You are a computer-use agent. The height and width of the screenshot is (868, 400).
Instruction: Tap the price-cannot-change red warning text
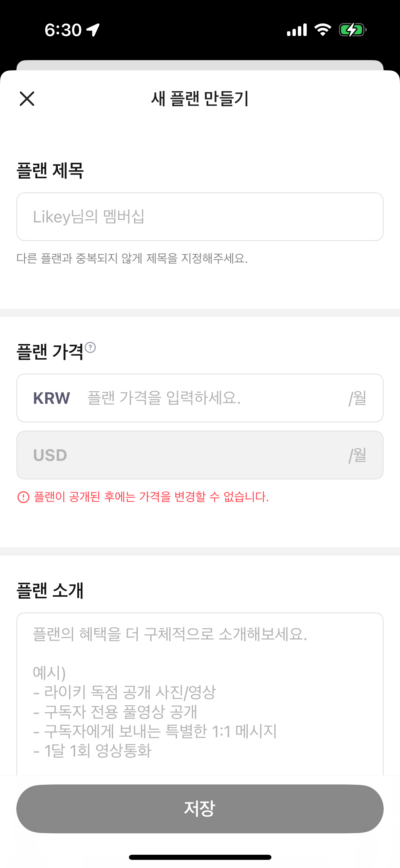tap(151, 497)
